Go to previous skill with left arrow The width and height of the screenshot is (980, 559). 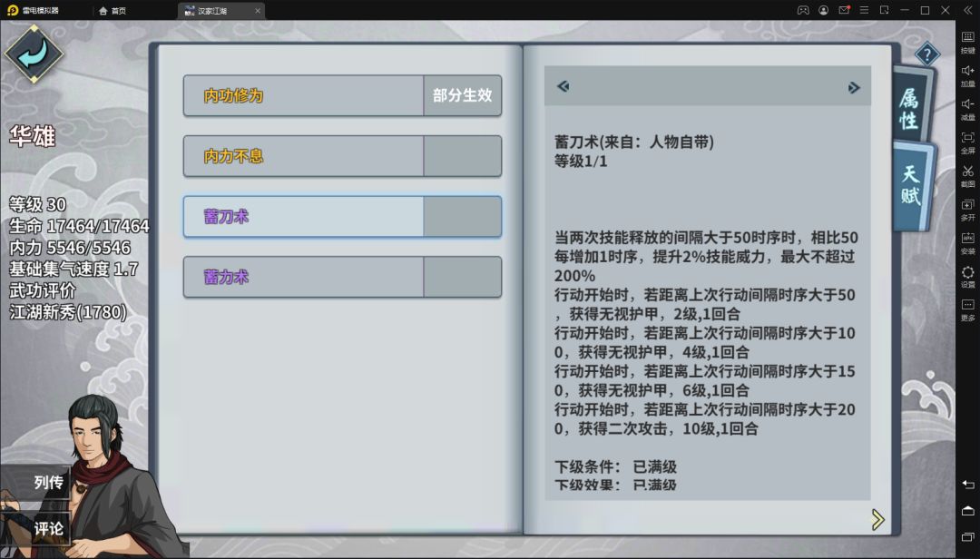coord(563,86)
